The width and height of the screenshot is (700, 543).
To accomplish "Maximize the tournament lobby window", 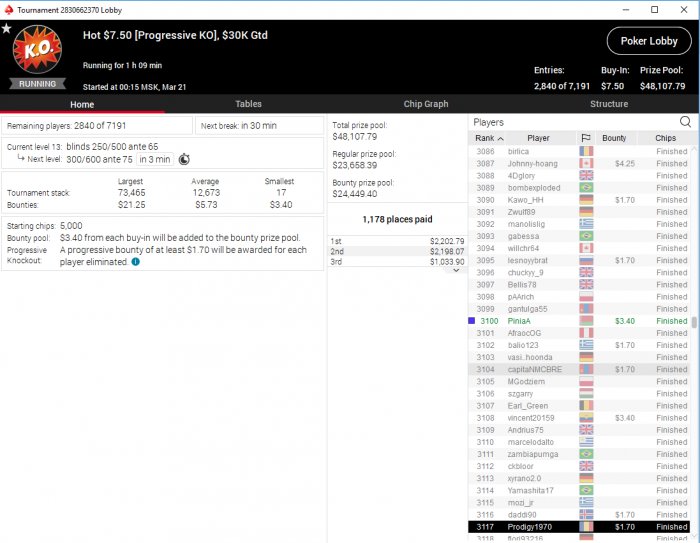I will pos(654,9).
